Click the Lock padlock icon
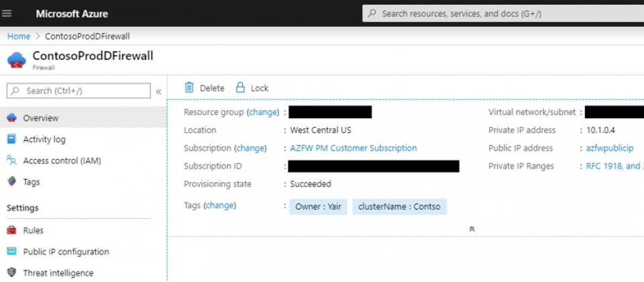 pos(240,87)
